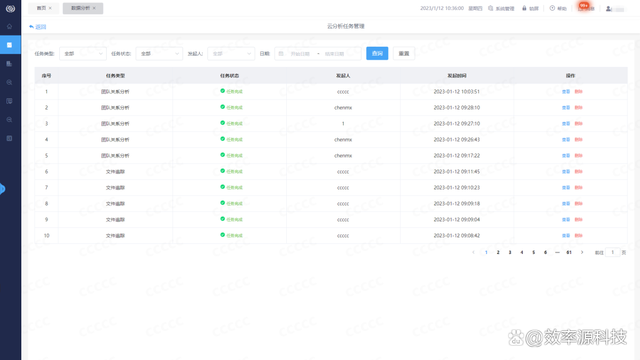This screenshot has height=360, width=640.
Task: Open the chart report icon in sidebar
Action: coord(9,64)
